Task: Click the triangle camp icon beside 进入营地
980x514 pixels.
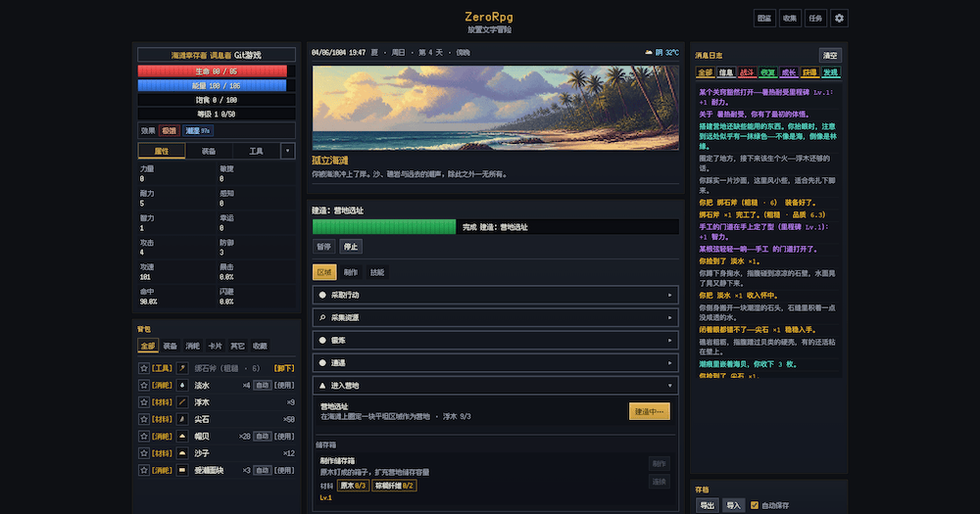Action: 322,386
